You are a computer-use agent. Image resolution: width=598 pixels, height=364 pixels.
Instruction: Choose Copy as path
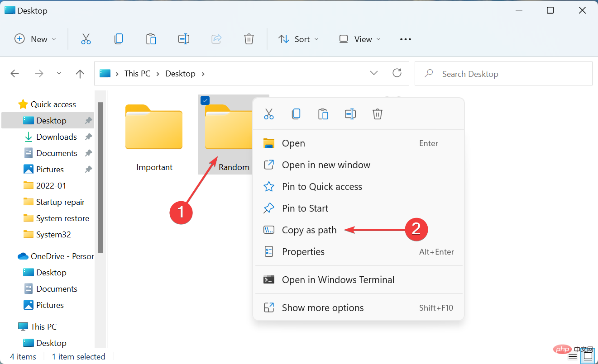tap(359, 230)
